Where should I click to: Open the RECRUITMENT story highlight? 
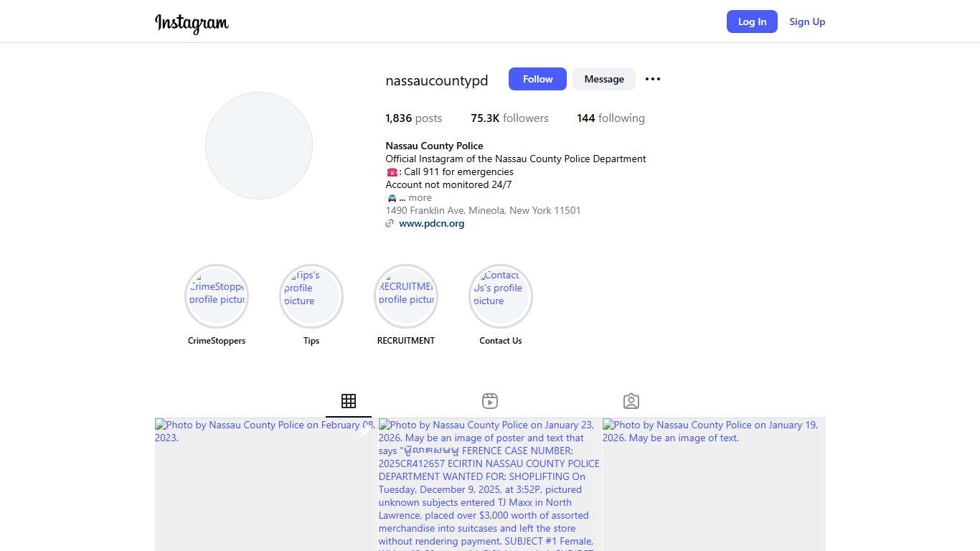click(406, 296)
